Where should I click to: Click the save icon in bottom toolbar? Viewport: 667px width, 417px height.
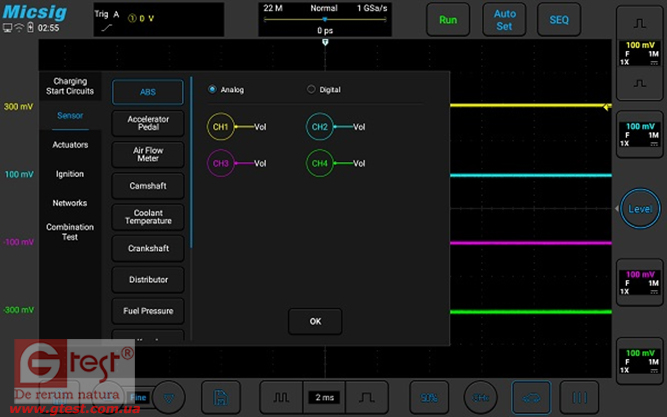[220, 396]
